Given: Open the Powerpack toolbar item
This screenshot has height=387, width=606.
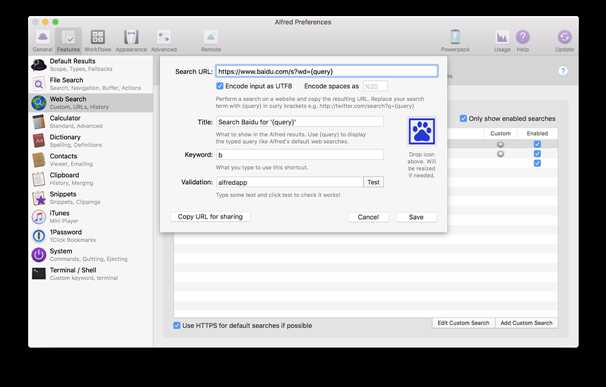Looking at the screenshot, I should click(455, 41).
